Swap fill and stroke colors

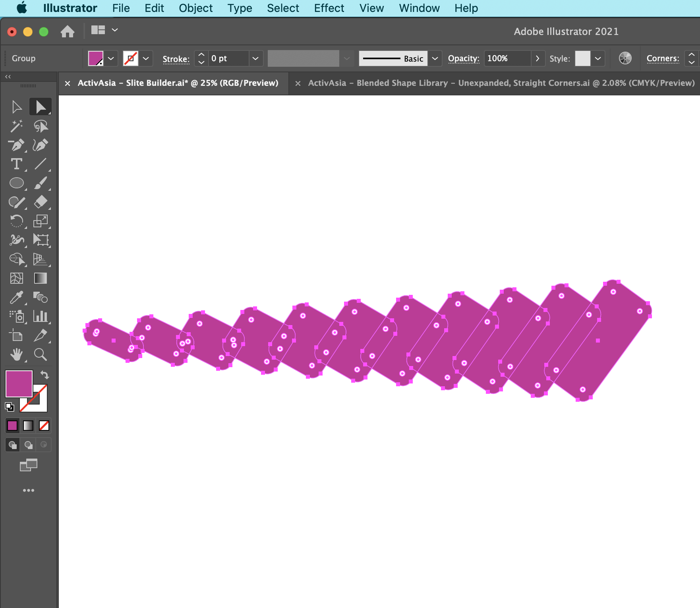click(45, 375)
